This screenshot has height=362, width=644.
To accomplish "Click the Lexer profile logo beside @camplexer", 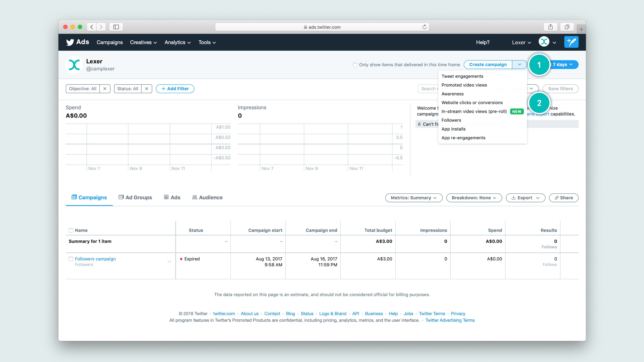I will [74, 65].
